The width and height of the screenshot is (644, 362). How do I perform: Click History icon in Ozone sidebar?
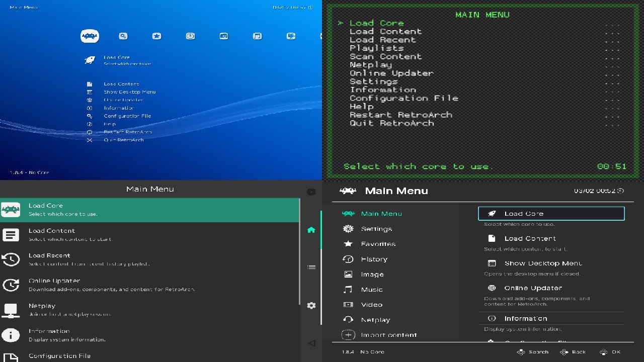pos(348,259)
